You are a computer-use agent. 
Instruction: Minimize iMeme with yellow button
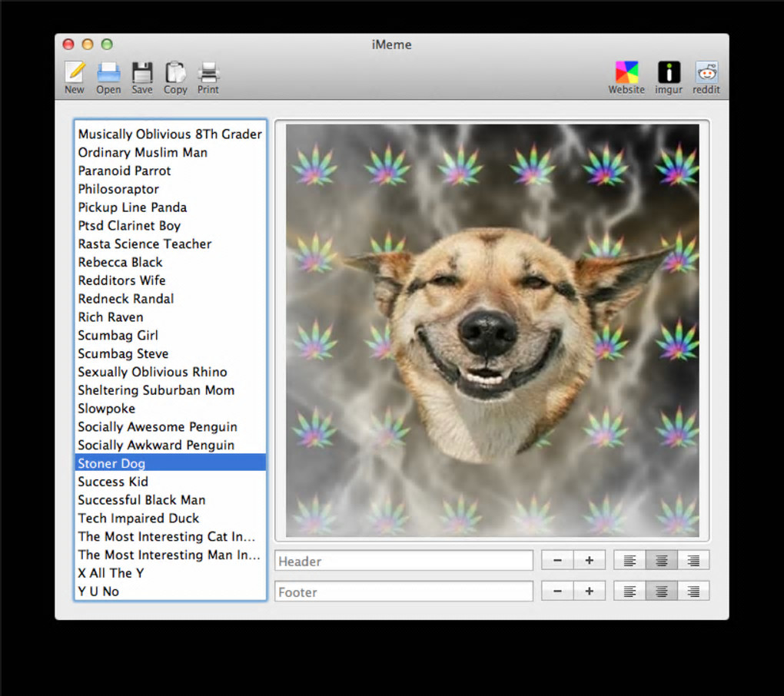[x=88, y=44]
